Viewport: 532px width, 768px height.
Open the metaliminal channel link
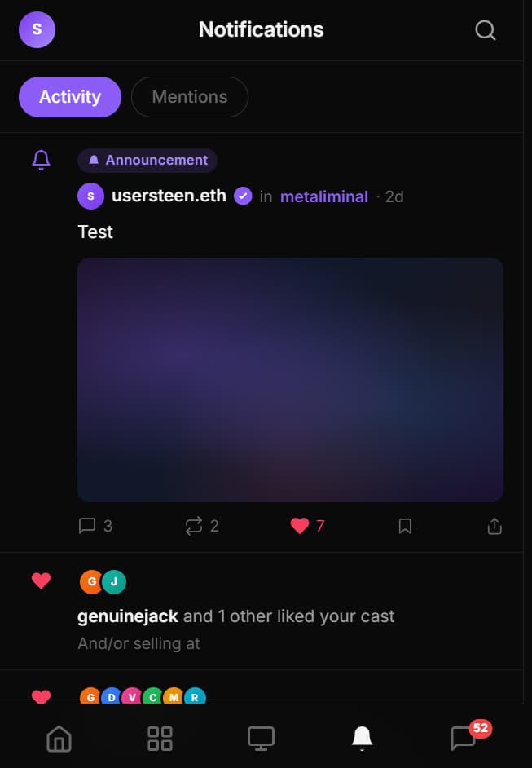pyautogui.click(x=323, y=196)
